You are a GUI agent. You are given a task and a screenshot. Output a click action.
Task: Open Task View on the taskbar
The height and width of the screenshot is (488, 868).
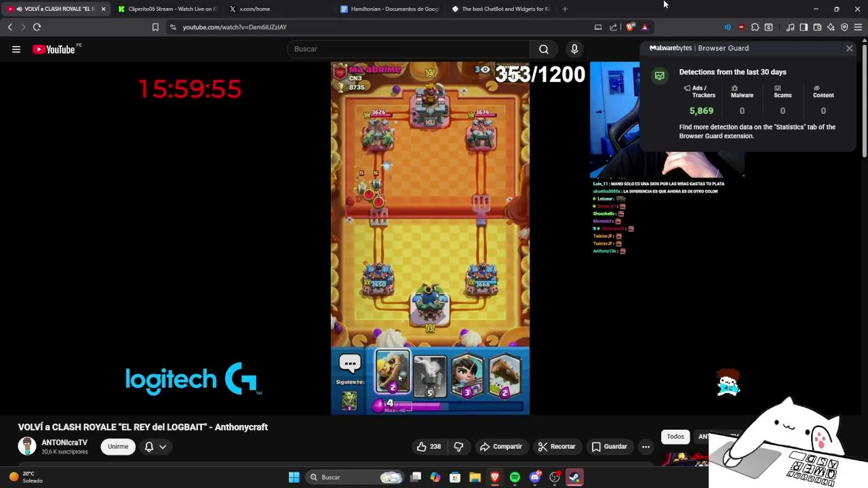pyautogui.click(x=416, y=477)
